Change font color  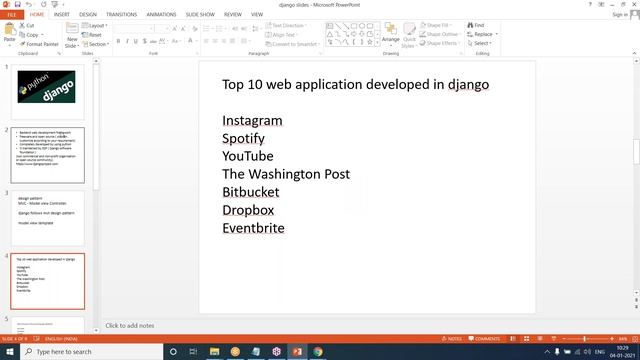pyautogui.click(x=190, y=41)
